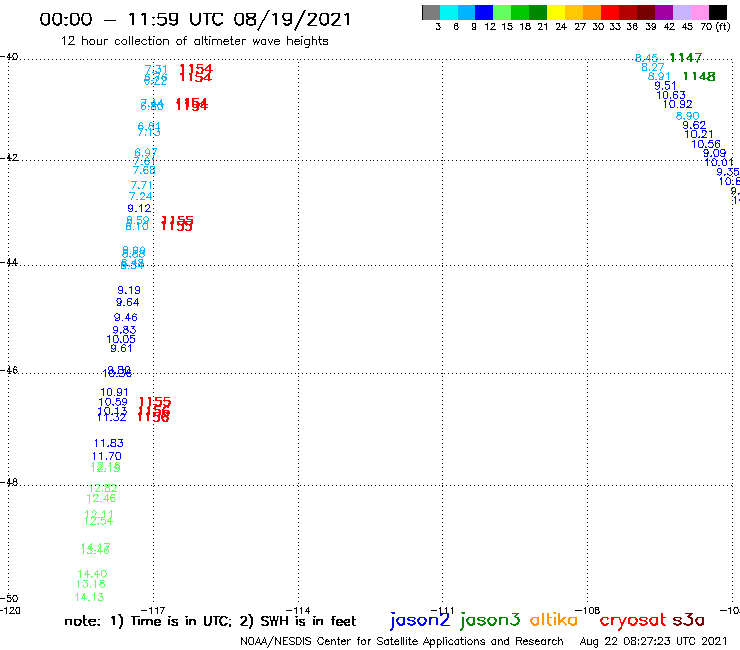
Task: Click the light green color scale swatch
Action: tap(502, 12)
